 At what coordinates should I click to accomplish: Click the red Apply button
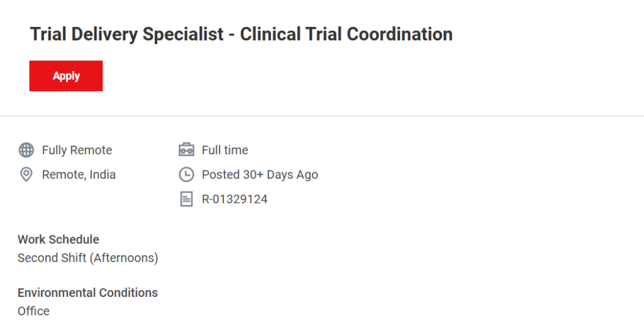66,76
